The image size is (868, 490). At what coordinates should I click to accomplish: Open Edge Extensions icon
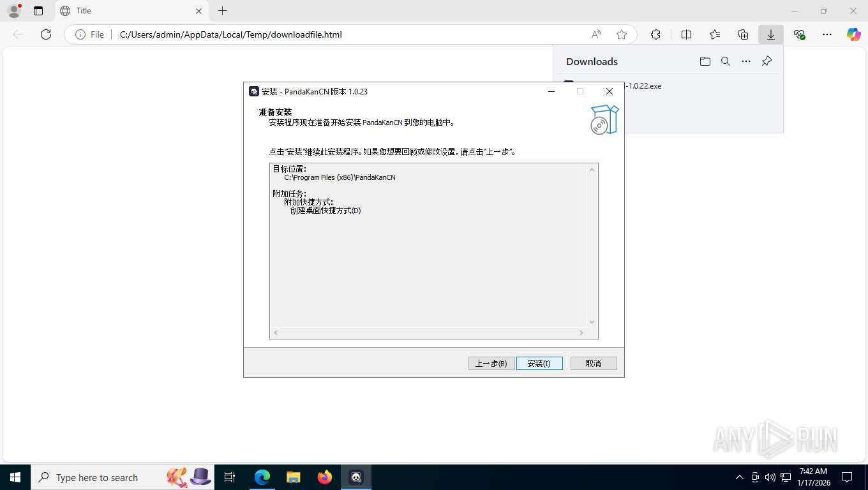pyautogui.click(x=655, y=34)
